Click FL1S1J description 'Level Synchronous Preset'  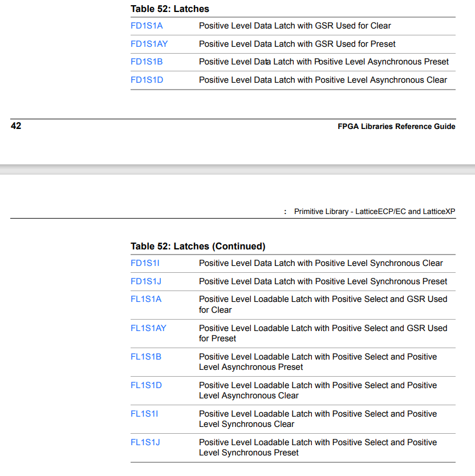tap(249, 453)
